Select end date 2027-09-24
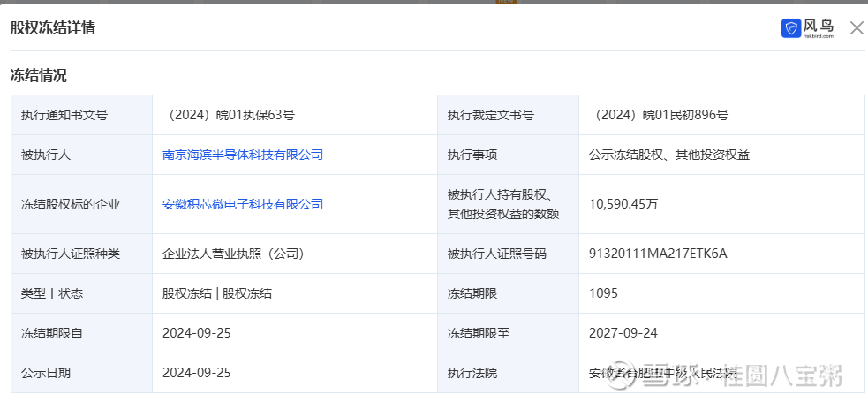 coord(623,333)
